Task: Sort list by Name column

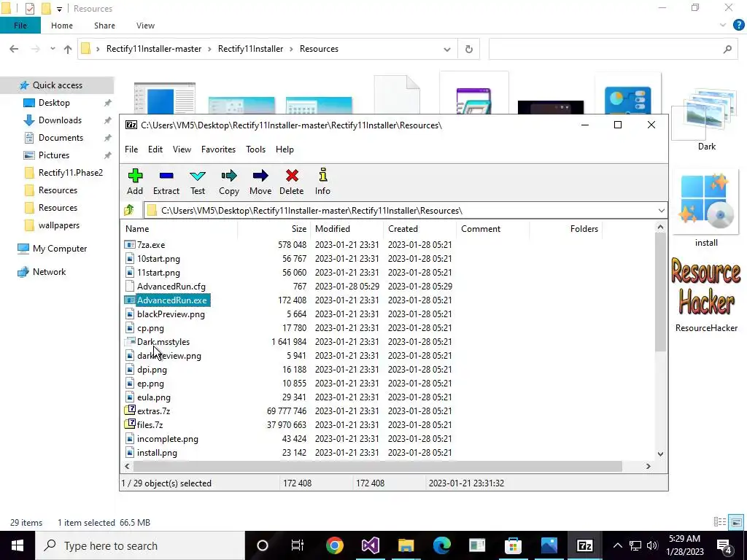Action: 179,228
